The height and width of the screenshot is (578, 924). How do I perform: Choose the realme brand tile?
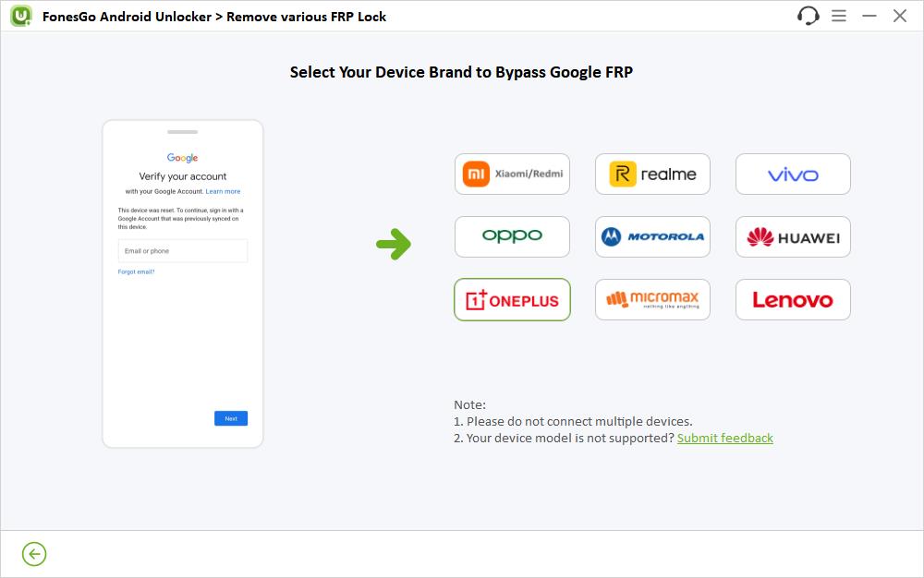click(x=652, y=175)
